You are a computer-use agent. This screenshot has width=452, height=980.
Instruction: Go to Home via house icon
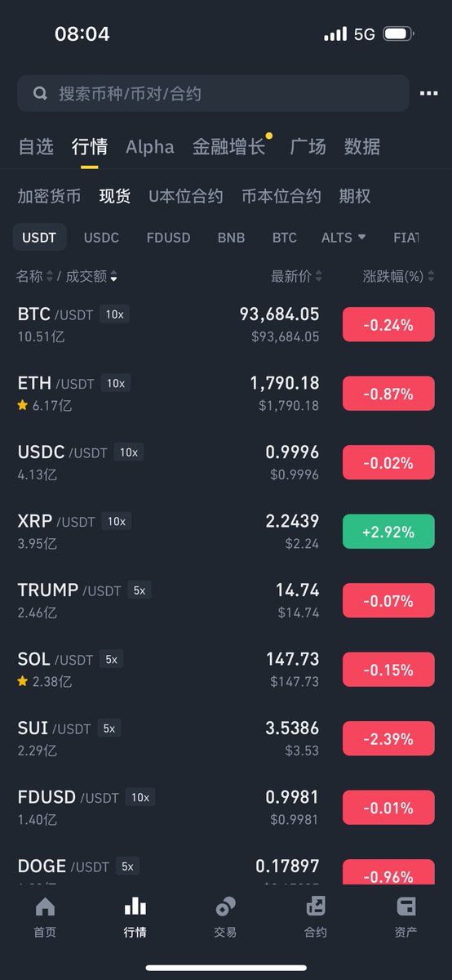click(x=45, y=906)
